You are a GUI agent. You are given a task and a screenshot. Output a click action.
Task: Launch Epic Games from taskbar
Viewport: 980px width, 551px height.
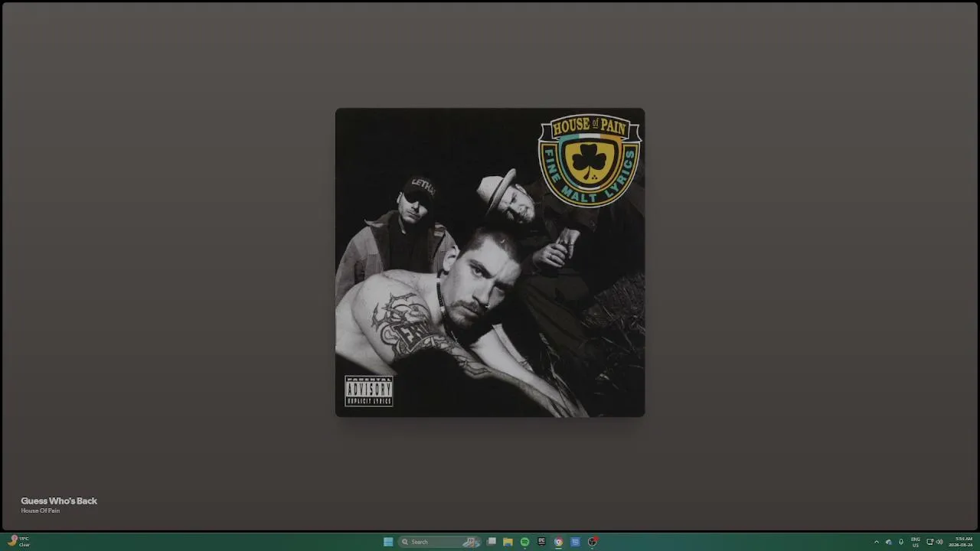(541, 542)
